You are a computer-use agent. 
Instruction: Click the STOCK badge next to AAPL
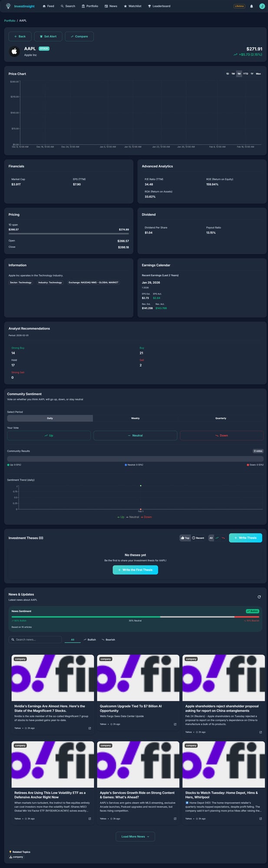[44, 49]
